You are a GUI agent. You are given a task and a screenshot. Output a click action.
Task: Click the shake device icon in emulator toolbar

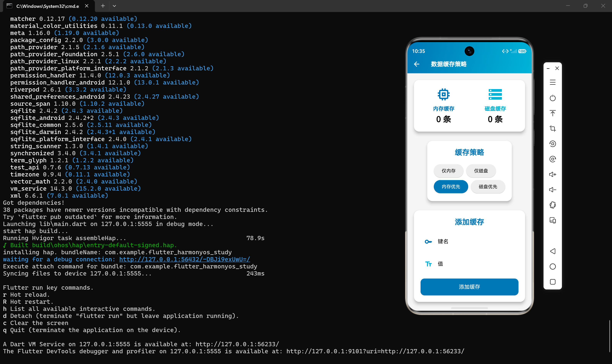[553, 205]
